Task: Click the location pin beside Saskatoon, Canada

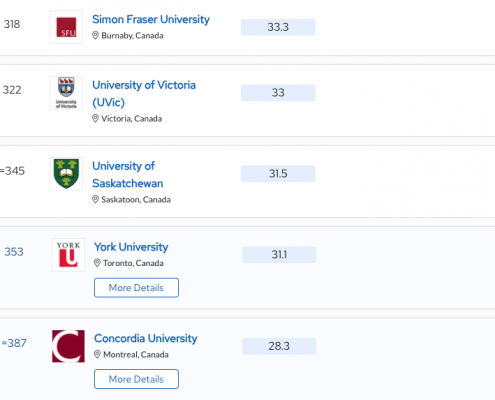Action: coord(95,199)
